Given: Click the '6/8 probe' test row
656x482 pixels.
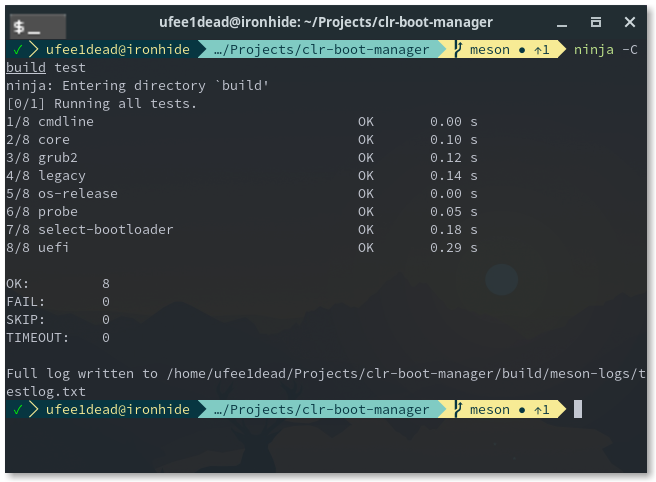Looking at the screenshot, I should (241, 212).
